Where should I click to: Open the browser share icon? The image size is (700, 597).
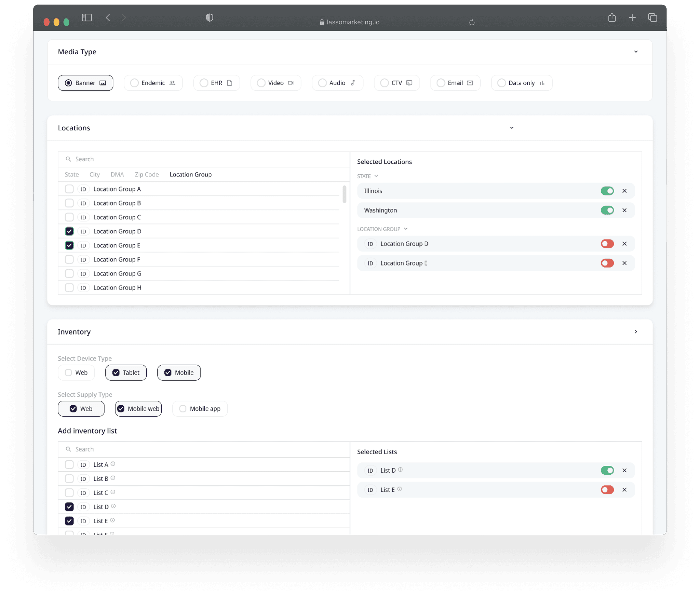coord(612,17)
